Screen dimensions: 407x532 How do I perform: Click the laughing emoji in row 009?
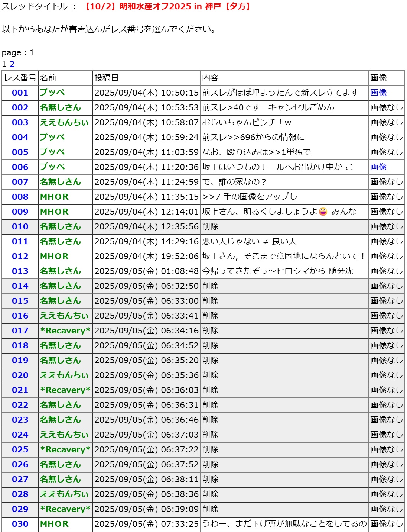pos(323,212)
